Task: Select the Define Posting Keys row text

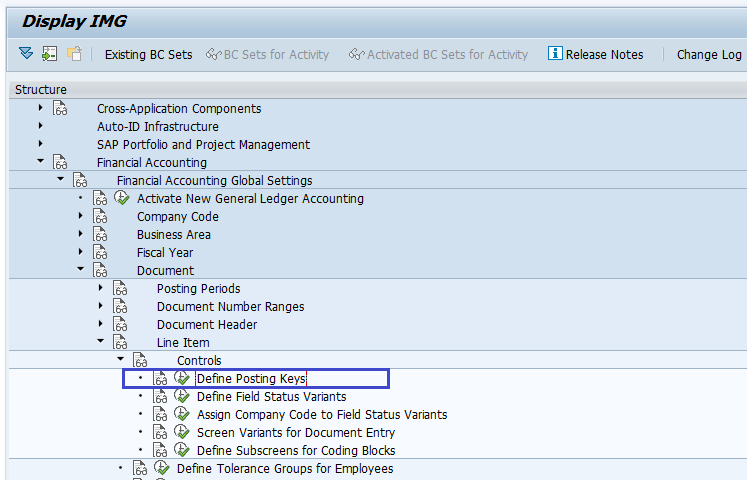Action: click(x=251, y=379)
